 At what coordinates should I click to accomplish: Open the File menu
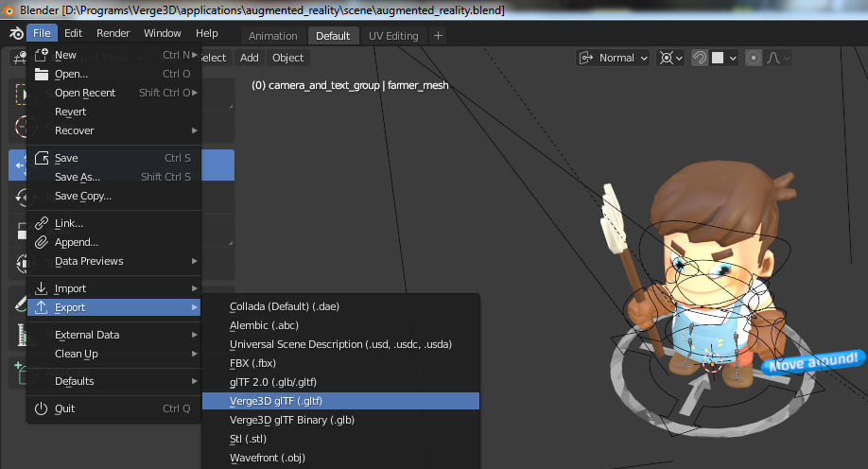42,33
